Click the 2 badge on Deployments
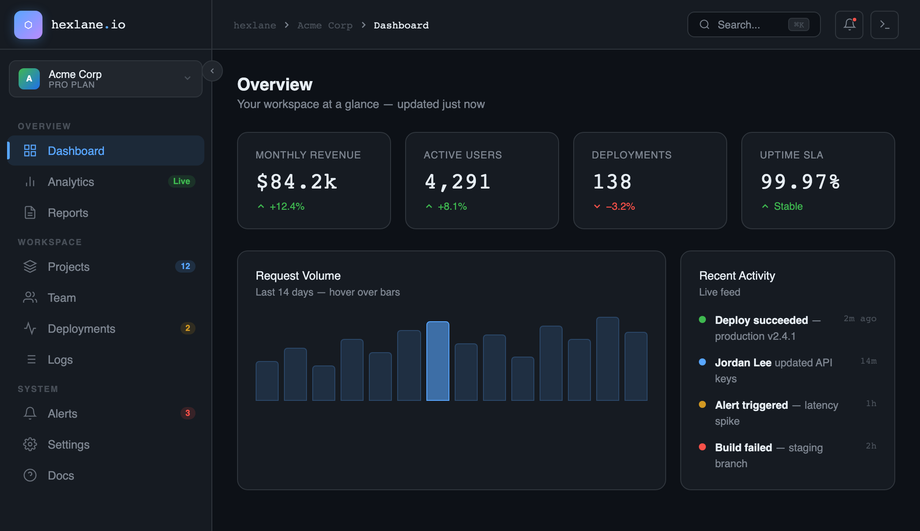Image resolution: width=920 pixels, height=531 pixels. [x=188, y=328]
